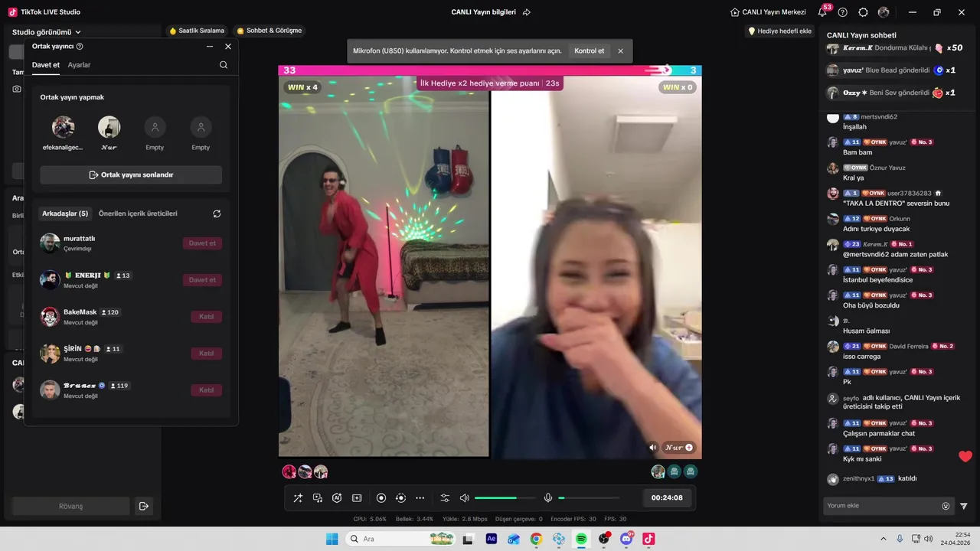
Task: Select the efekanaligec co-host avatar
Action: point(63,127)
